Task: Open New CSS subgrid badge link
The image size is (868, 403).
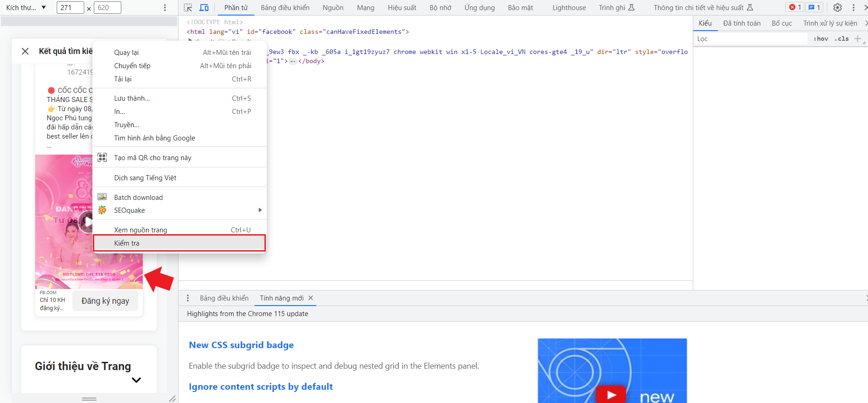Action: (x=241, y=345)
